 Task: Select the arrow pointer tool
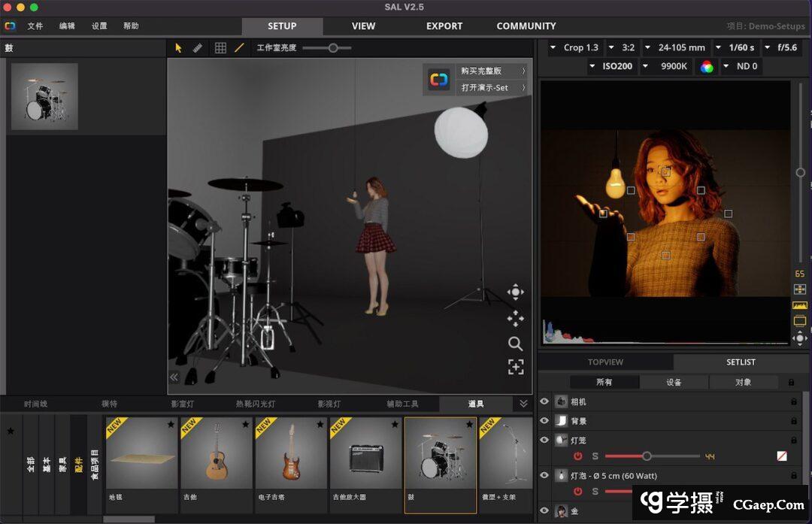click(179, 47)
